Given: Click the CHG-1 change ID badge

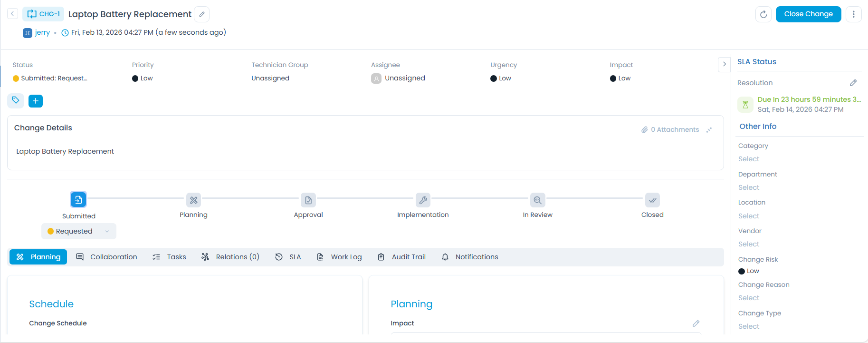Looking at the screenshot, I should click(43, 14).
